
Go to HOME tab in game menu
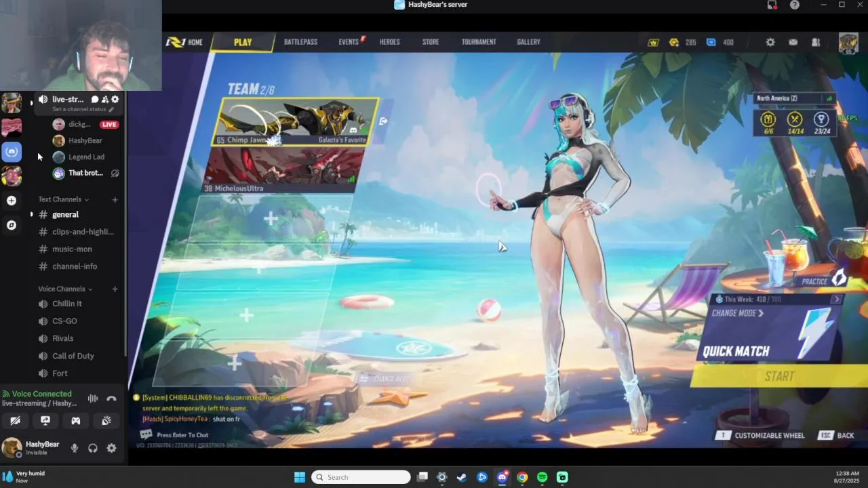click(x=185, y=42)
